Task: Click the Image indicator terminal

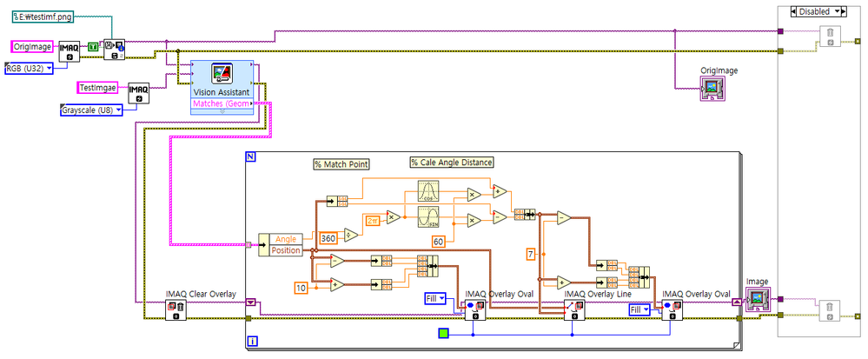Action: 758,299
